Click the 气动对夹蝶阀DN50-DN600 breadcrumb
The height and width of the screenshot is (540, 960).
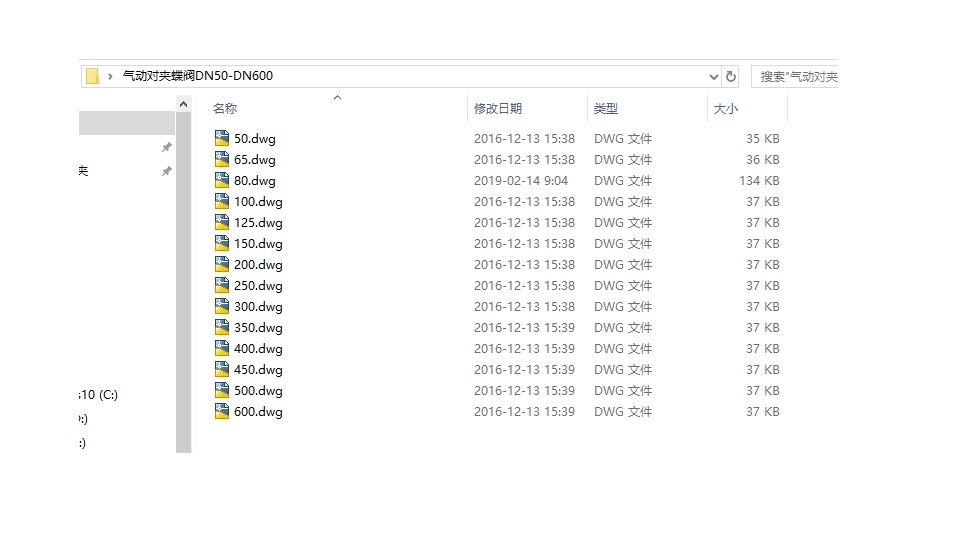tap(198, 76)
